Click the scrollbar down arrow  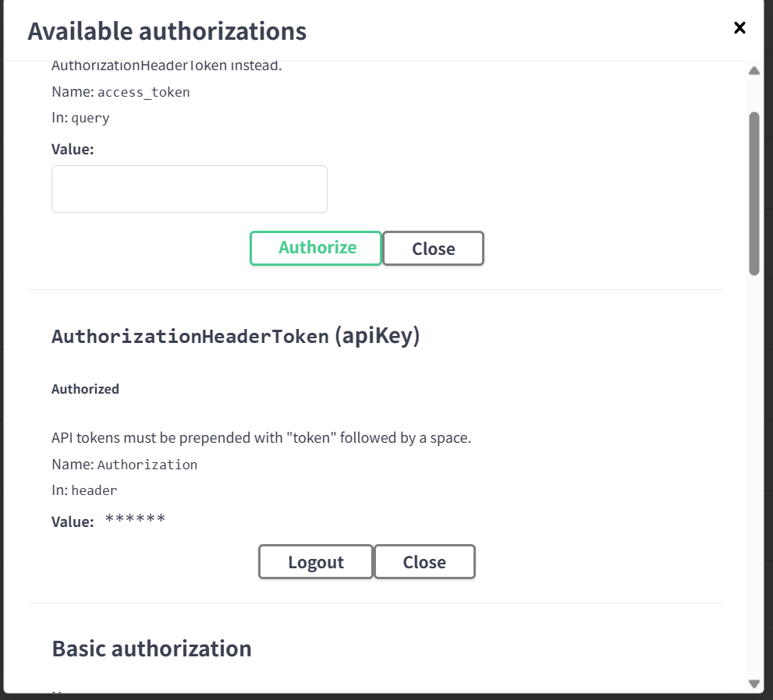pos(753,684)
